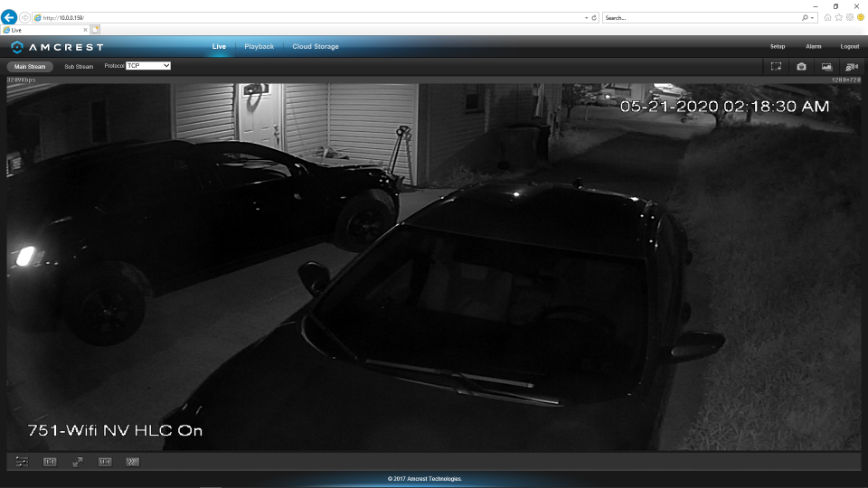Open the image adjustment sliders panel
The height and width of the screenshot is (488, 868).
(22, 462)
